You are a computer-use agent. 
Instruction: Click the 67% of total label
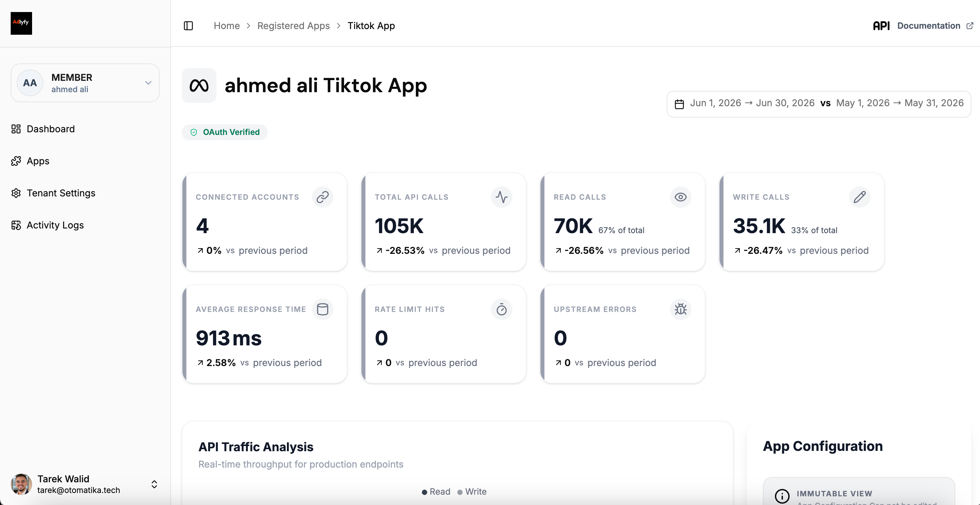pyautogui.click(x=621, y=230)
